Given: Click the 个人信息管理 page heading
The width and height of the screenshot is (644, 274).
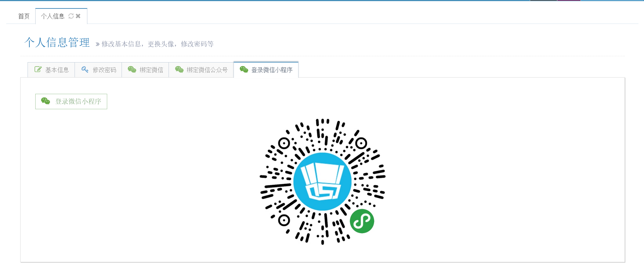Looking at the screenshot, I should 57,42.
